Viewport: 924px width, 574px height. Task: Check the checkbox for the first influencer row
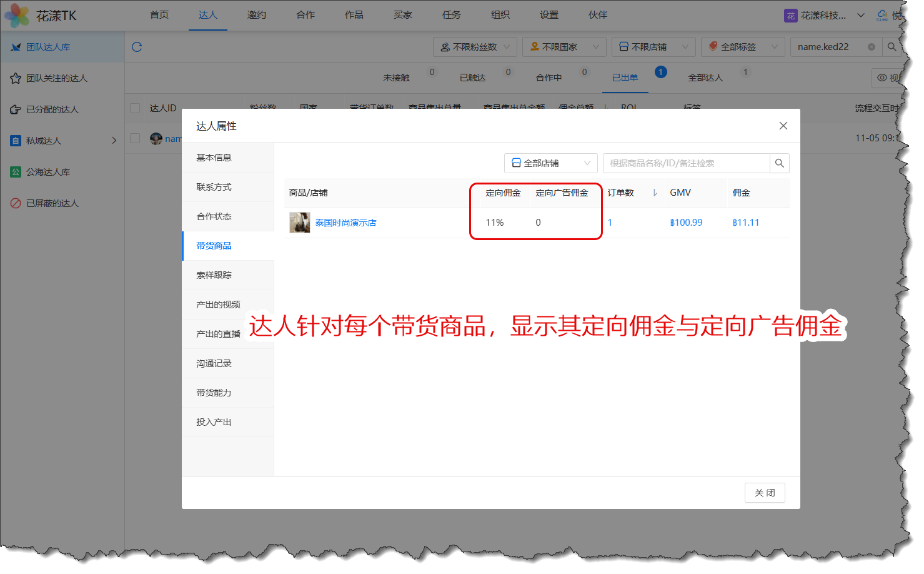[135, 138]
